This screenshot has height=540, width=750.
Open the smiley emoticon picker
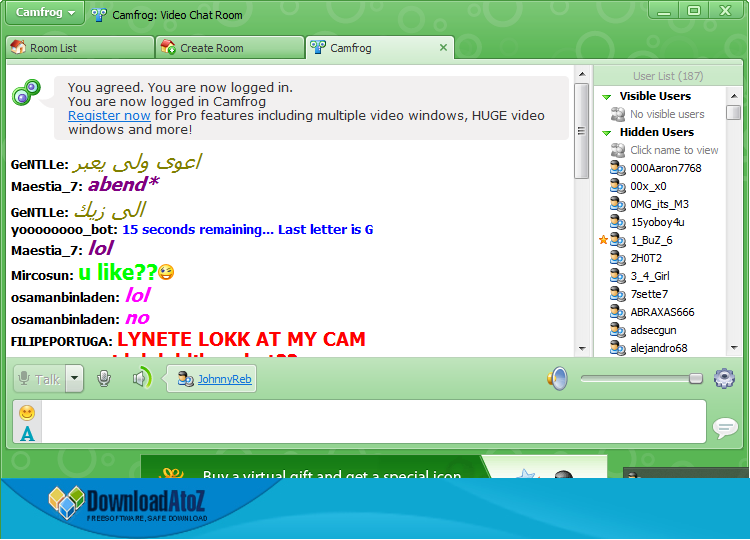(x=27, y=413)
